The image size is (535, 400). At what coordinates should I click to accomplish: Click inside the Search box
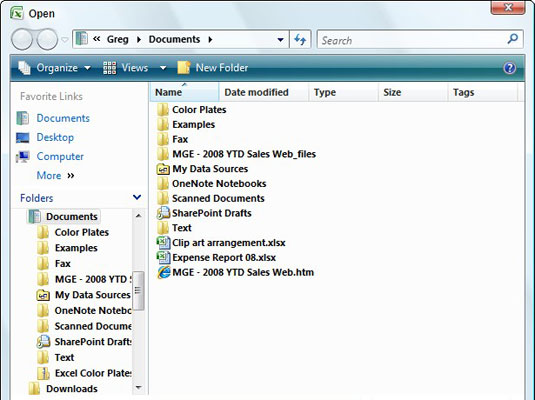tap(420, 40)
